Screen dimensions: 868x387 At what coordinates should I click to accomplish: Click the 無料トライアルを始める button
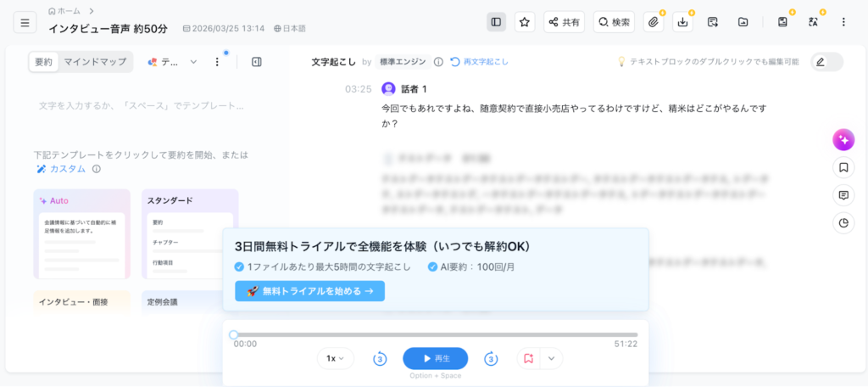click(x=309, y=291)
